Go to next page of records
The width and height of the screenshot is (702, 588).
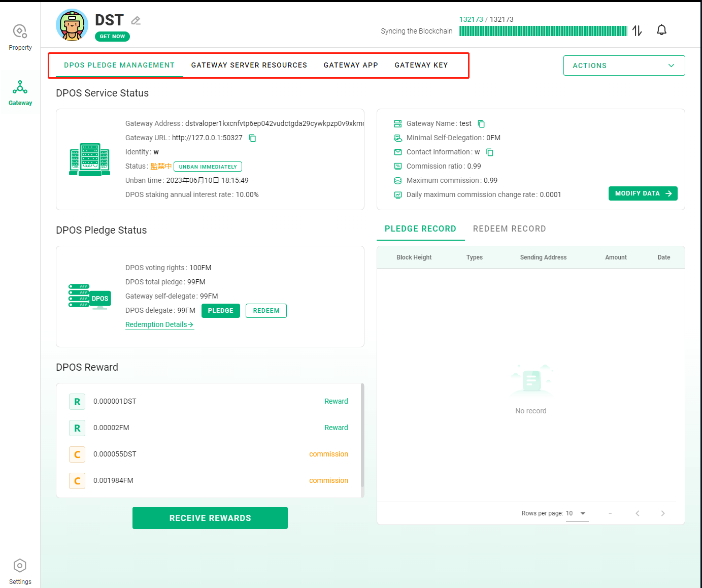(662, 513)
